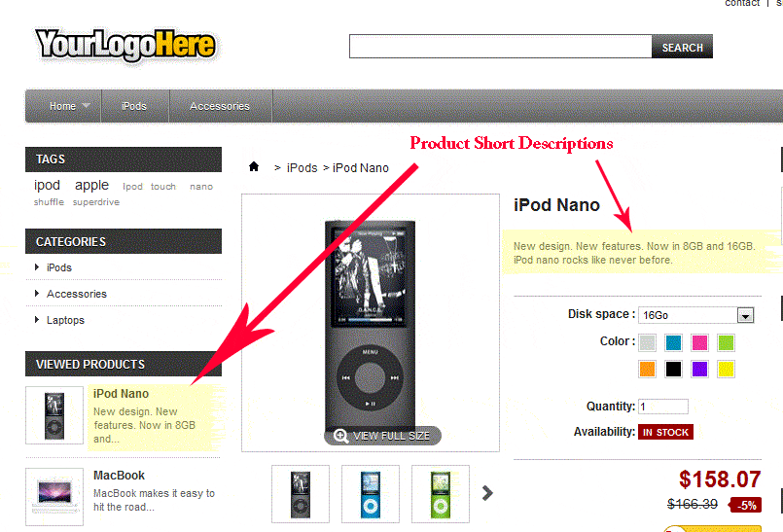
Task: Expand the iPods category arrow
Action: (x=37, y=267)
